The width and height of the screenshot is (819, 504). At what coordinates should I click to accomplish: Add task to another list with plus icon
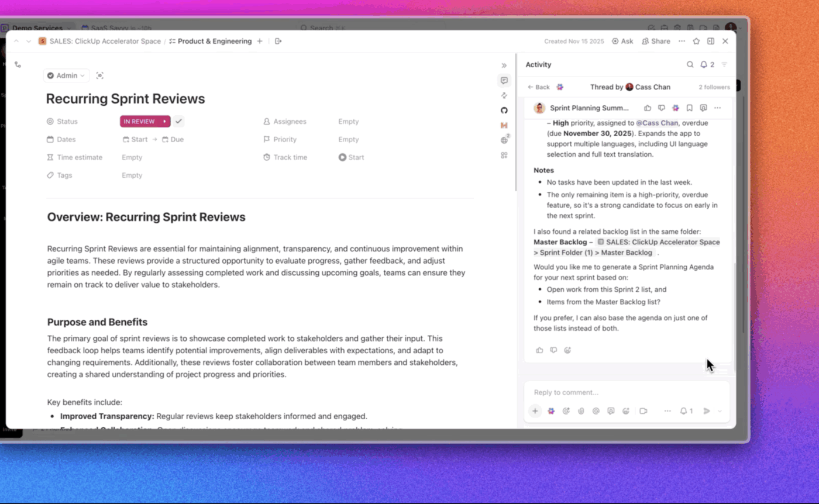point(260,42)
